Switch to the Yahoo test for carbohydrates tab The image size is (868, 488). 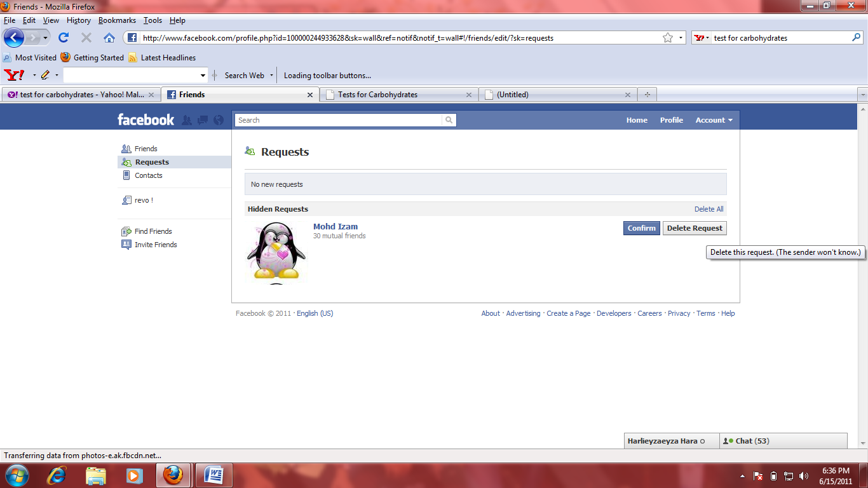tap(80, 95)
